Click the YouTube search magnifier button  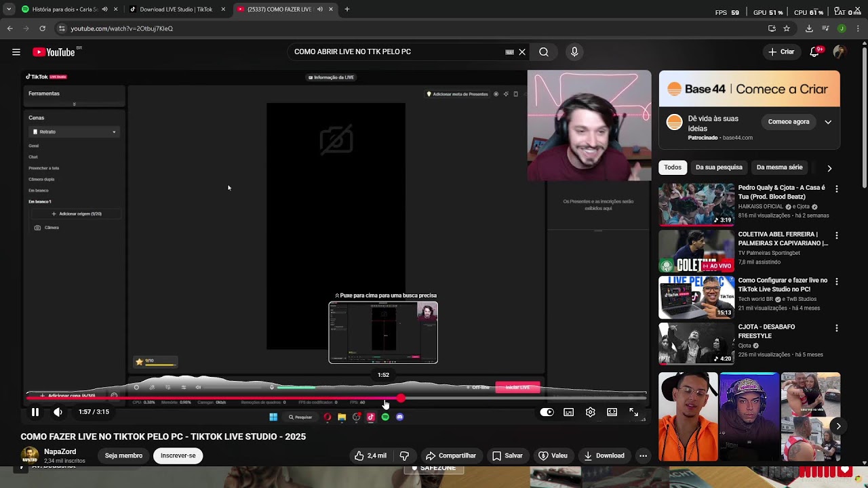544,52
